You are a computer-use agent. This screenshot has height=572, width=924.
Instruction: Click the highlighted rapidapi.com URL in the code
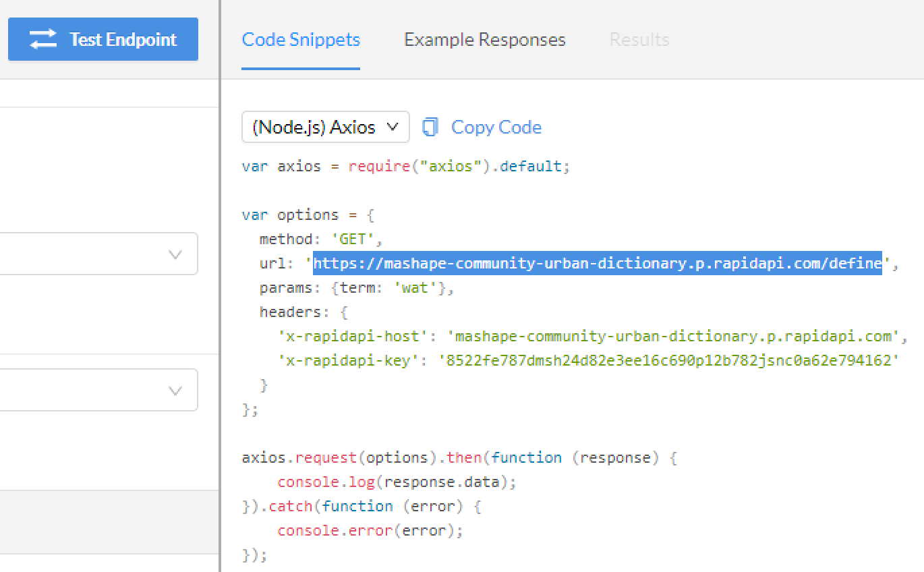coord(597,263)
